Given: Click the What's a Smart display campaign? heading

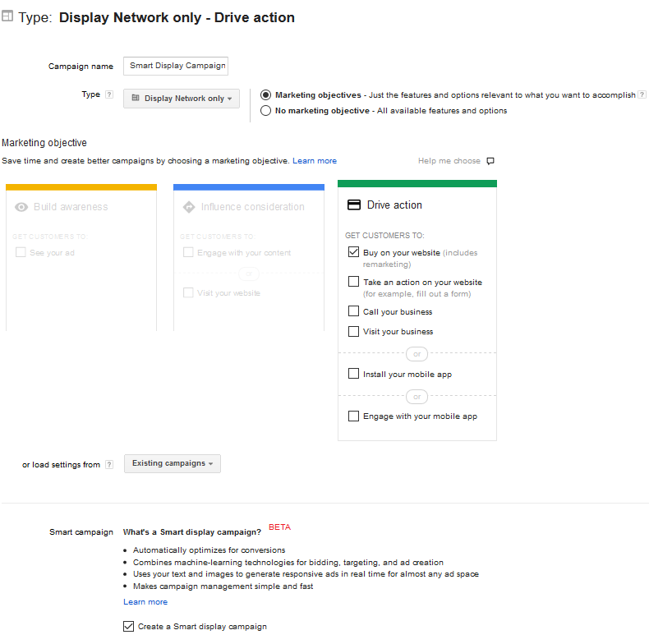Looking at the screenshot, I should coord(192,532).
